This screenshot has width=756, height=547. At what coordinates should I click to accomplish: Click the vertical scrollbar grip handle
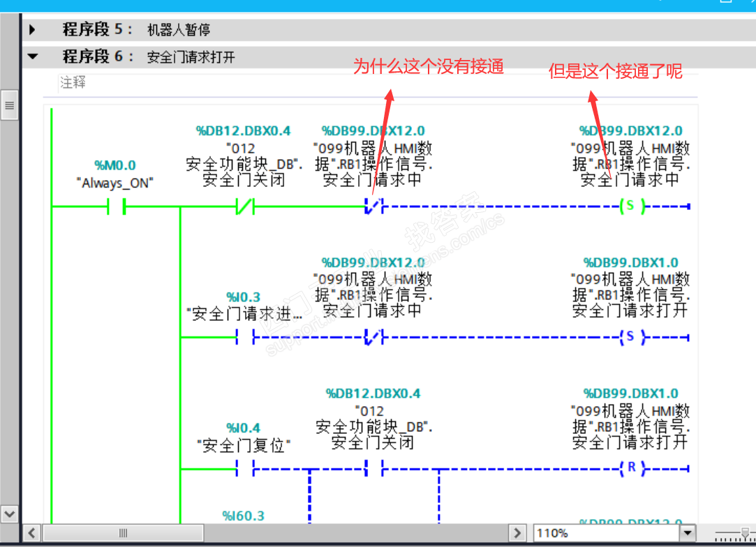click(x=9, y=105)
